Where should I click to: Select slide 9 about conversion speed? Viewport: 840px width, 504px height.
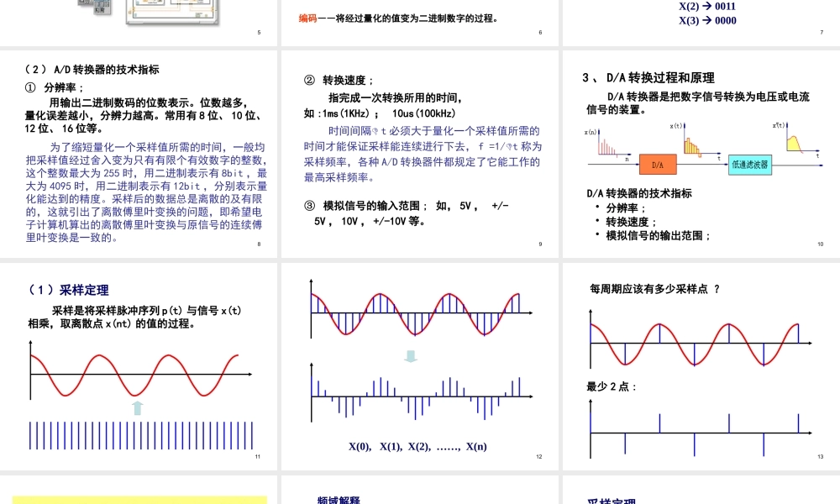click(419, 154)
